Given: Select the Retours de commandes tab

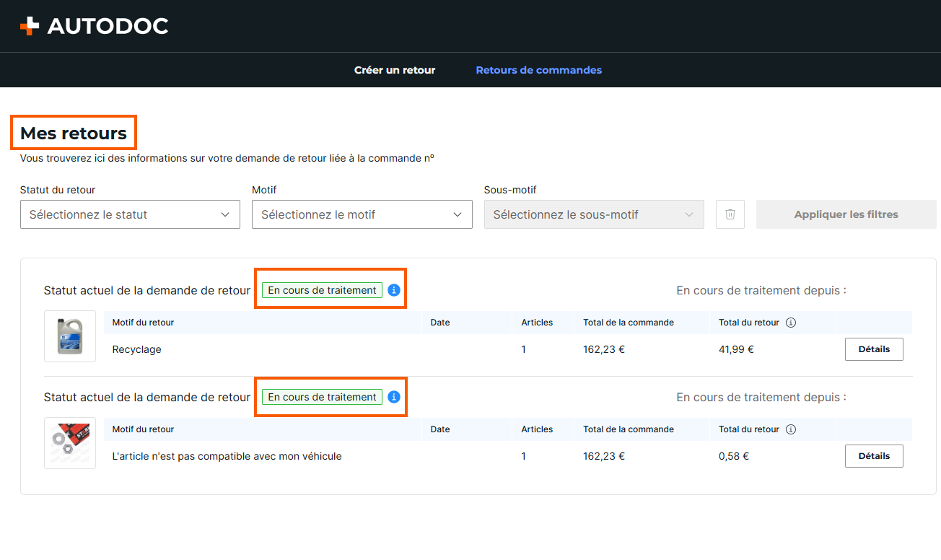Looking at the screenshot, I should tap(539, 70).
